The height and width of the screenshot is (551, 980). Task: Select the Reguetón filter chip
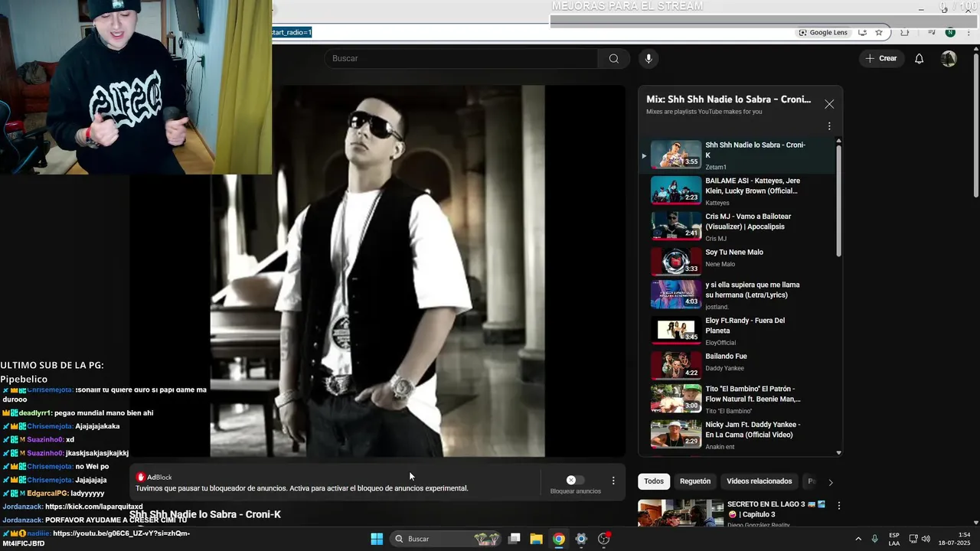[x=695, y=481]
